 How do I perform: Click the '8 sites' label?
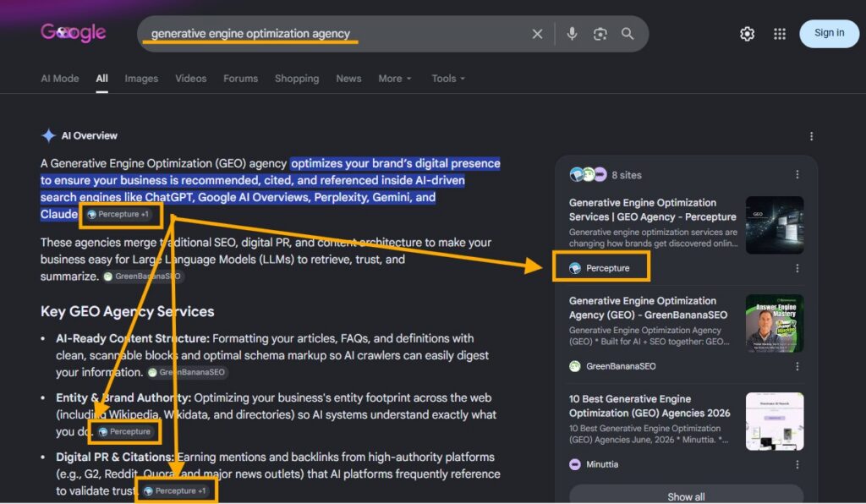tap(627, 175)
